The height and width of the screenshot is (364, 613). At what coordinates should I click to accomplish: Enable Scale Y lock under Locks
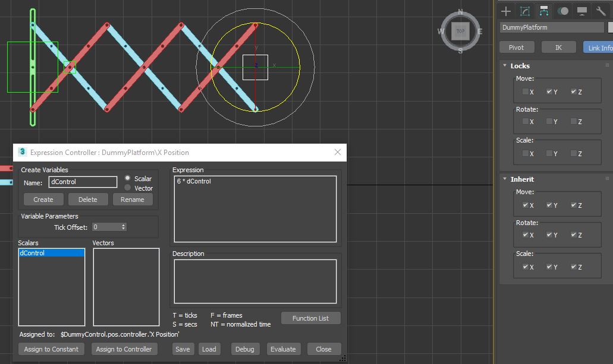(x=549, y=153)
